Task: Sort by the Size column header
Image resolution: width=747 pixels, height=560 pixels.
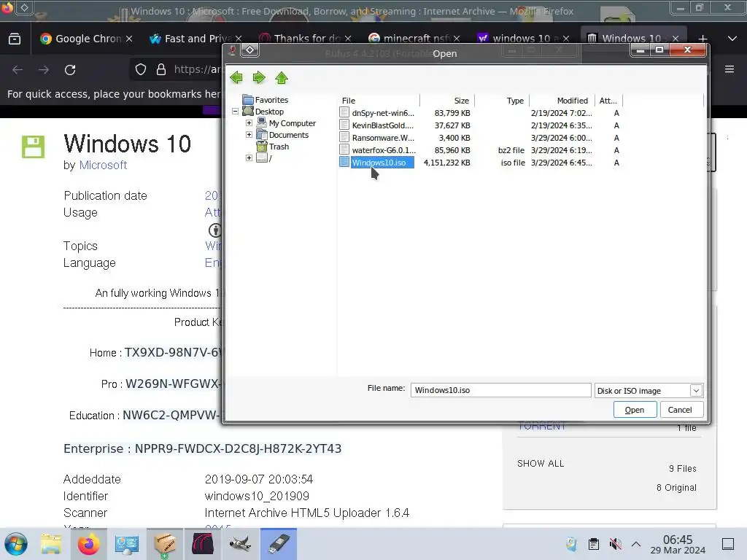Action: click(447, 101)
